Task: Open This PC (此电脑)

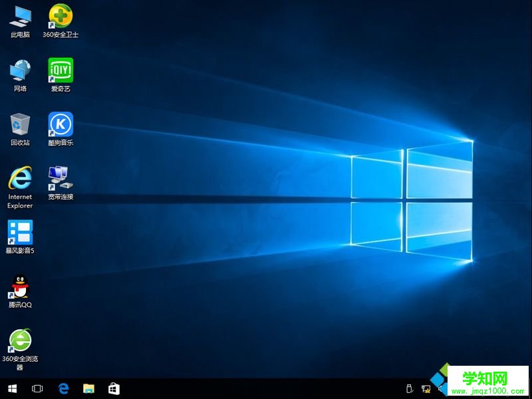Action: (x=19, y=17)
